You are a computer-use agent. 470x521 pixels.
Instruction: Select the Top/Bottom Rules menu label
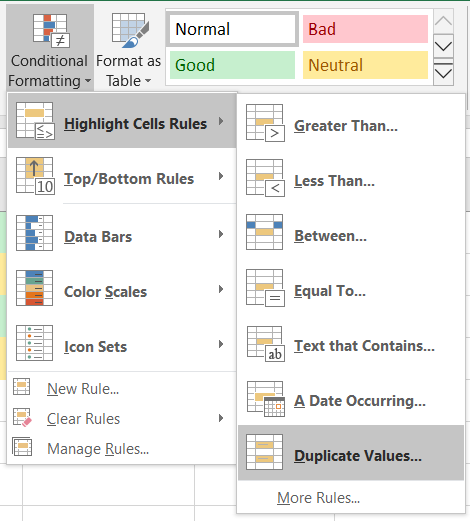click(x=129, y=179)
